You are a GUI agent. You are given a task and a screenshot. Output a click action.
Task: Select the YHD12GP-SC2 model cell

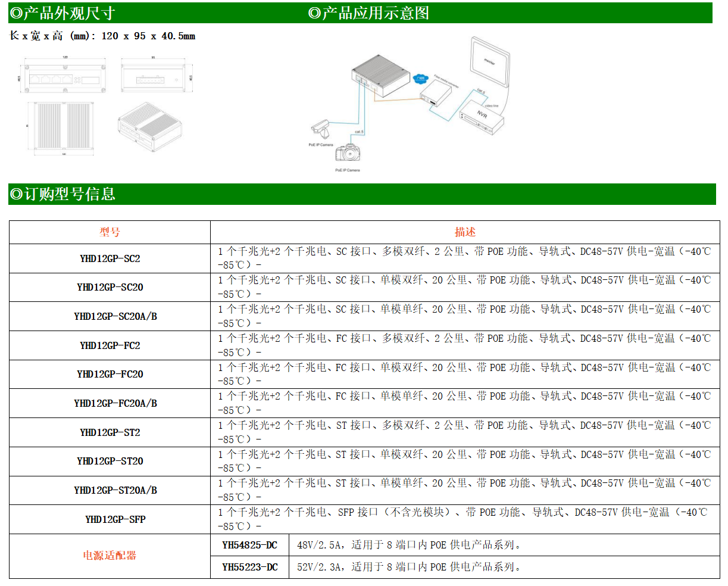[x=110, y=258]
